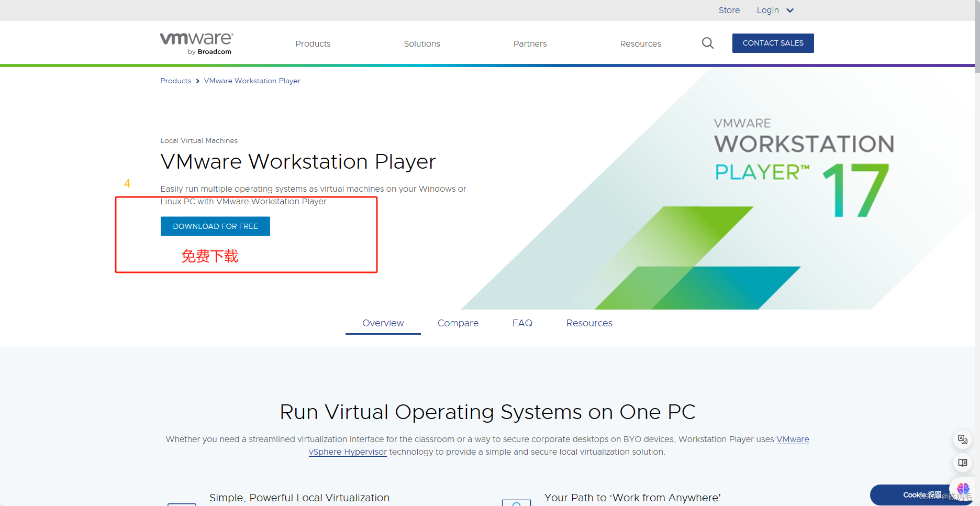Click 'Simple, Powerful Local Virtualization' heading
The width and height of the screenshot is (980, 506).
click(299, 498)
